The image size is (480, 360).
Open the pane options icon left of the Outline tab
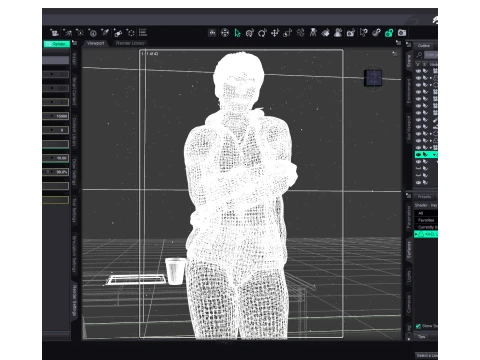[409, 45]
